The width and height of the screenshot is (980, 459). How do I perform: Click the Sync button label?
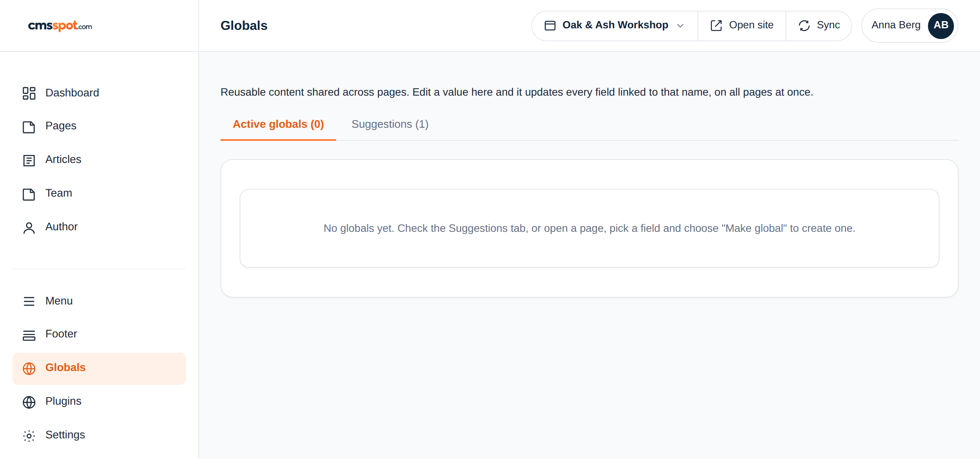click(828, 25)
